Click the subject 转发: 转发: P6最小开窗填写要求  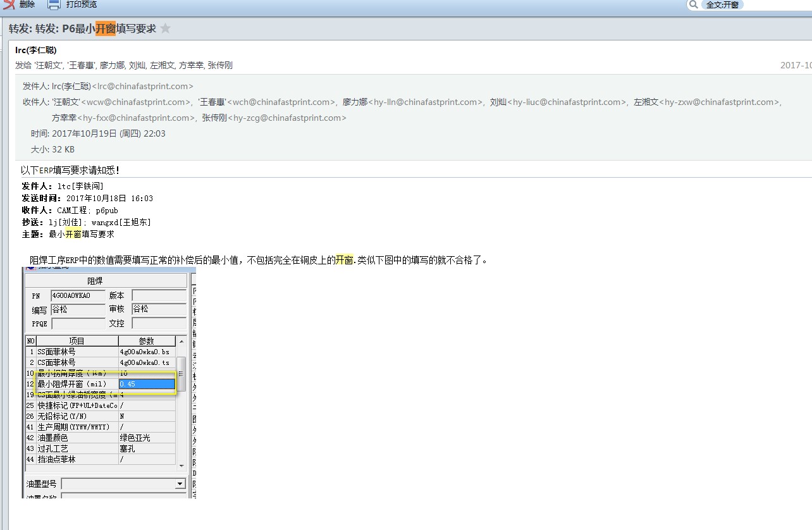82,28
